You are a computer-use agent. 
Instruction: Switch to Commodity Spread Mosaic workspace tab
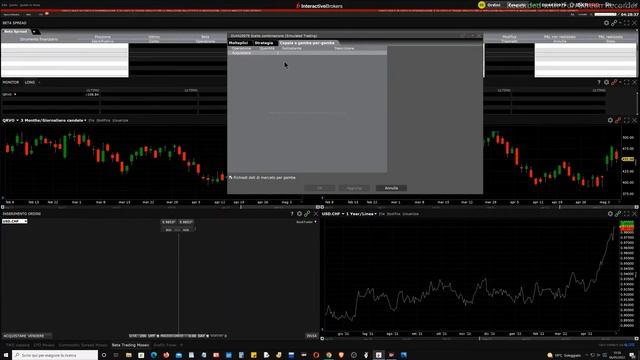point(82,345)
